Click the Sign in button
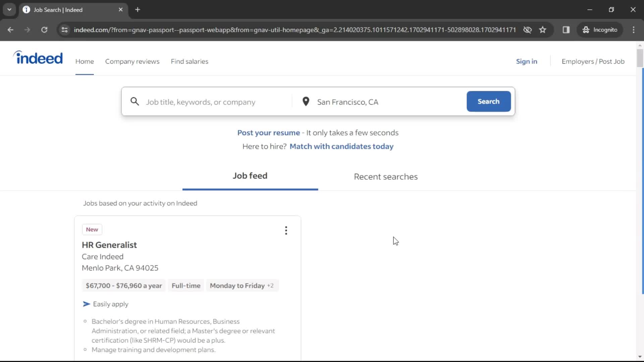The height and width of the screenshot is (362, 644). click(526, 61)
